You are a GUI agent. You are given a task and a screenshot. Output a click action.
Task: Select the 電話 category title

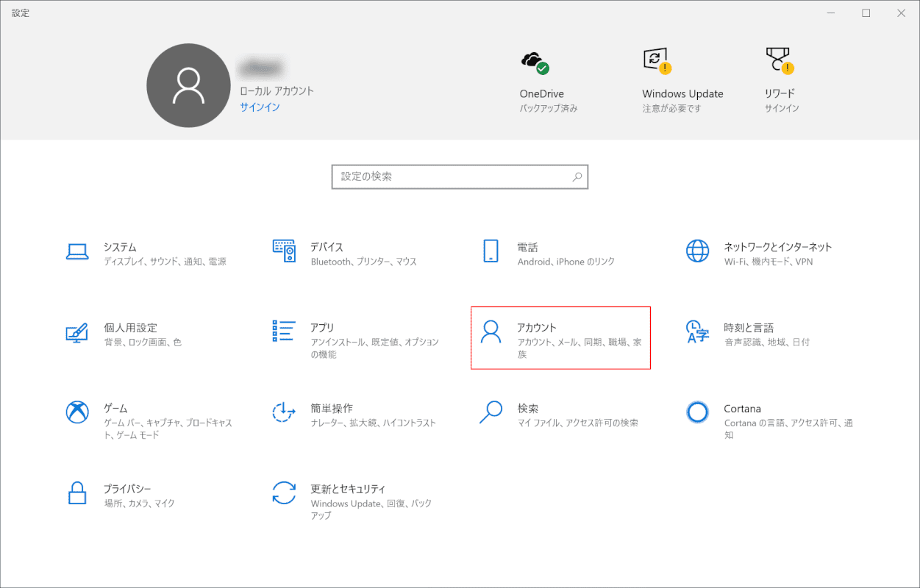[x=527, y=247]
